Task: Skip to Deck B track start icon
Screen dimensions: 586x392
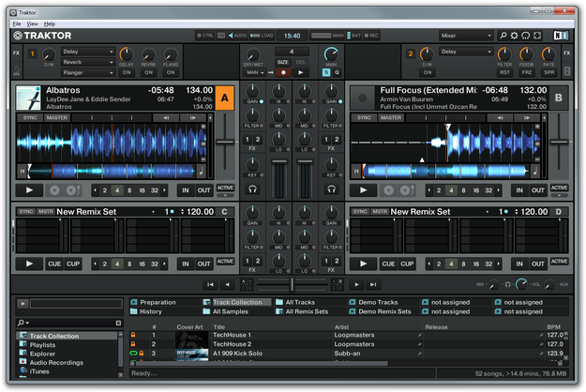Action: tap(356, 172)
